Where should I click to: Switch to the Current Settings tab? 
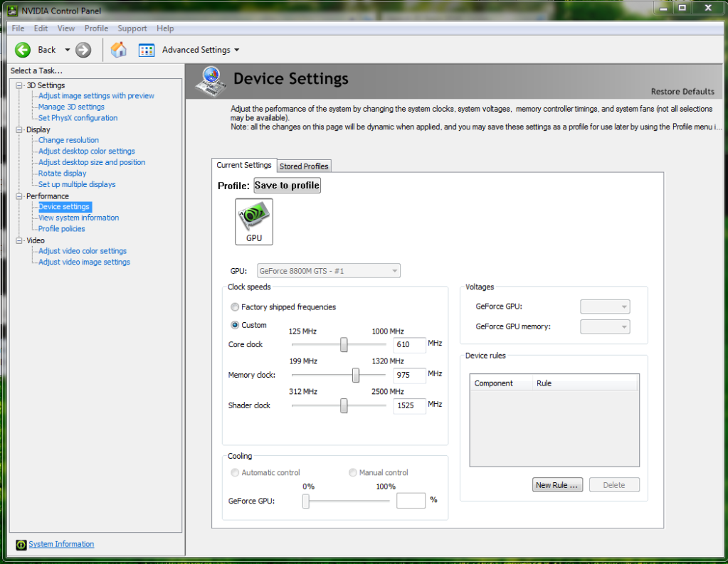tap(244, 165)
